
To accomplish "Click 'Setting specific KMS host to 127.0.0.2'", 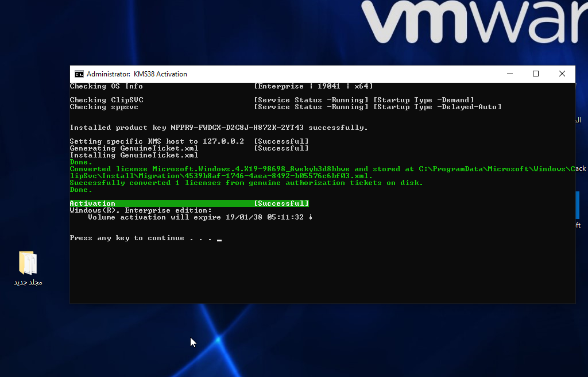I will (157, 141).
